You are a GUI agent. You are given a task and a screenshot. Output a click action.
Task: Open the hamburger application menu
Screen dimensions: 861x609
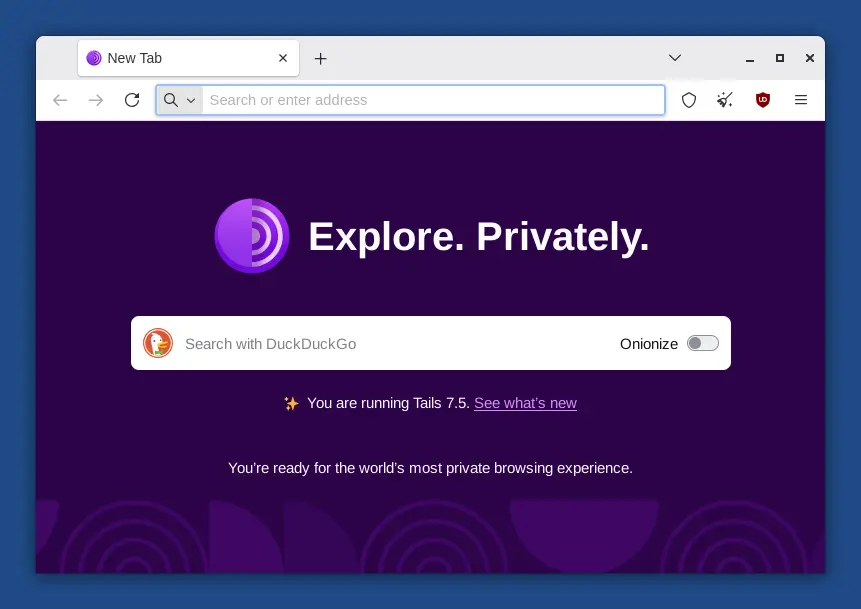pos(800,100)
